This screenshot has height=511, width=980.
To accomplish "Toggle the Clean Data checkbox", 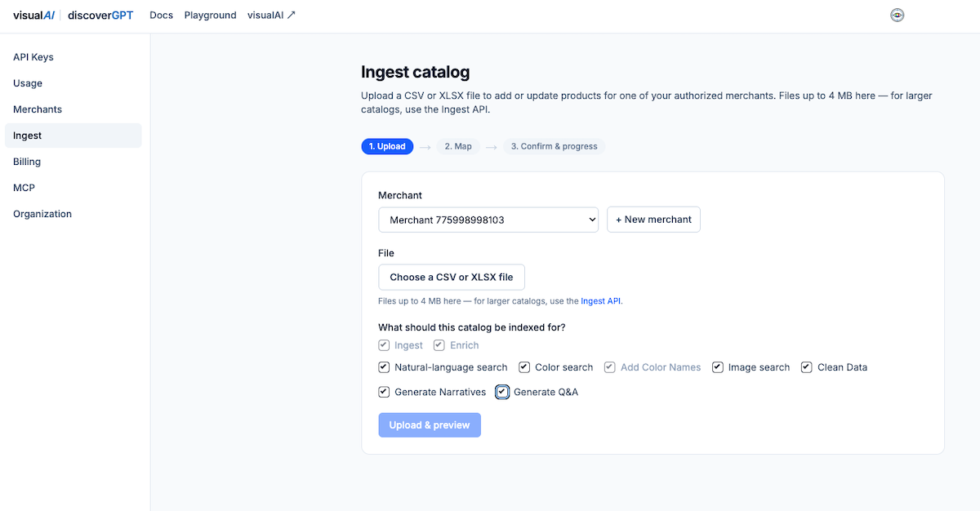I will click(807, 367).
